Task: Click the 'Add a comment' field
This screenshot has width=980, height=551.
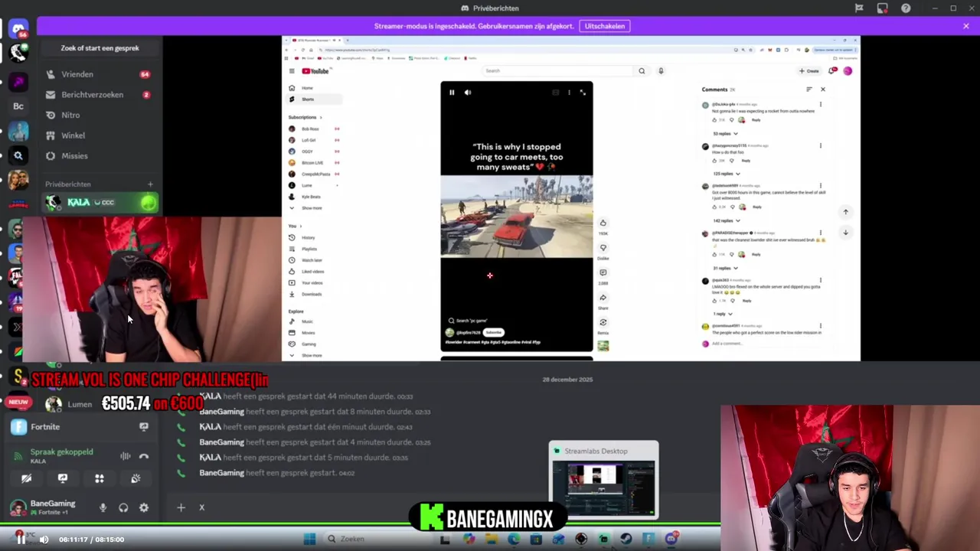Action: click(766, 344)
